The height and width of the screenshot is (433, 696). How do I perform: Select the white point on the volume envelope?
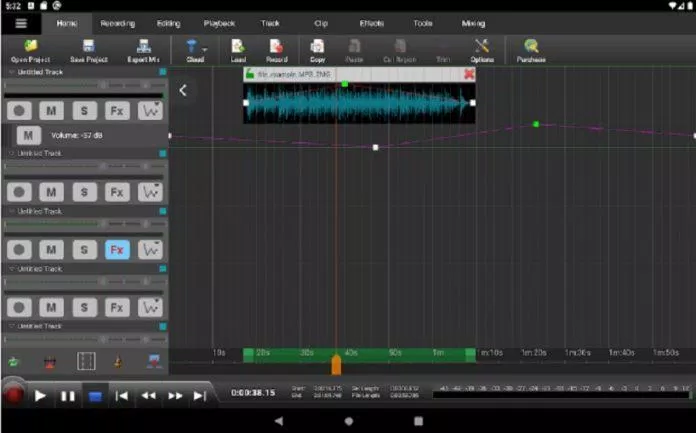click(x=376, y=147)
